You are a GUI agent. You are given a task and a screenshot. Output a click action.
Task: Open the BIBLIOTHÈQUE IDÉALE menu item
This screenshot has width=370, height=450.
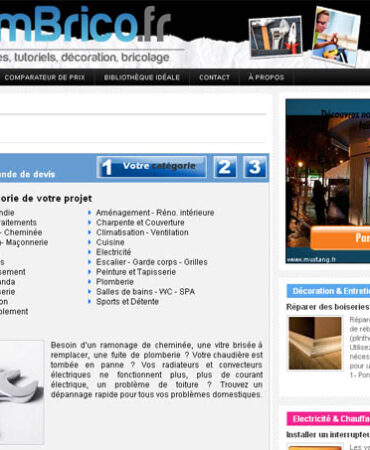pyautogui.click(x=142, y=77)
